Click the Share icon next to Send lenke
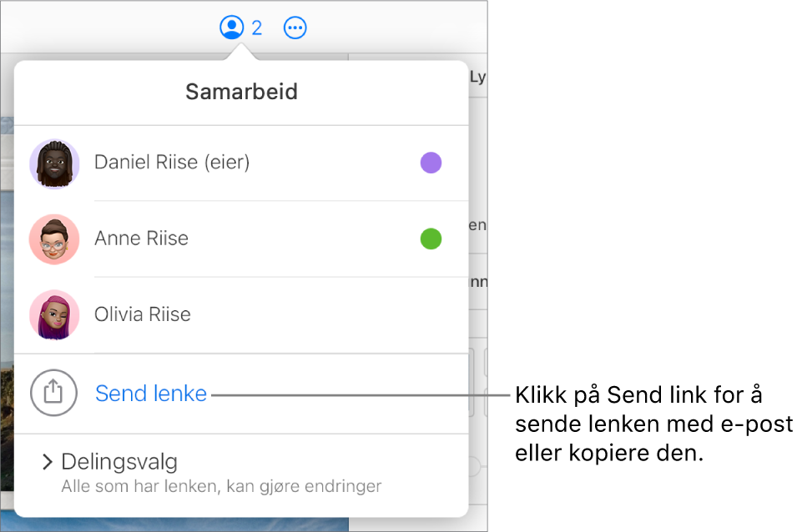The height and width of the screenshot is (532, 802). [53, 392]
